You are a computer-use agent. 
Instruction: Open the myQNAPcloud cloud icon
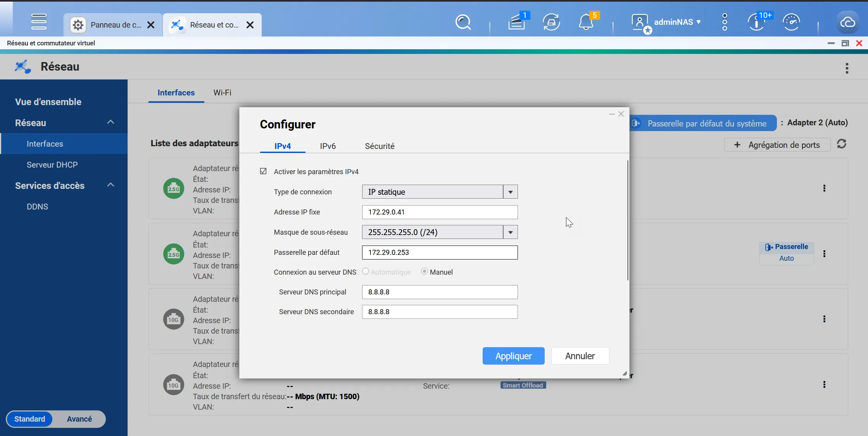tap(848, 22)
